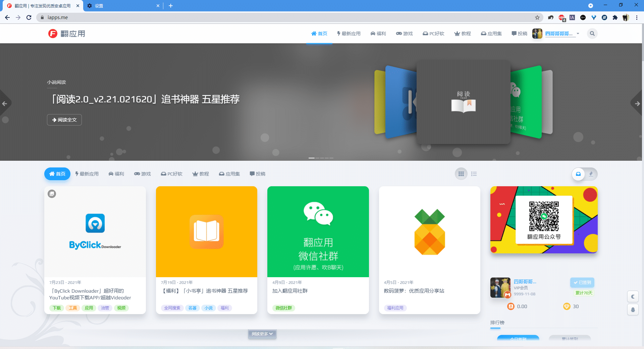Viewport: 644px width, 349px height.
Task: Bookmark this page with the star icon
Action: (x=537, y=17)
